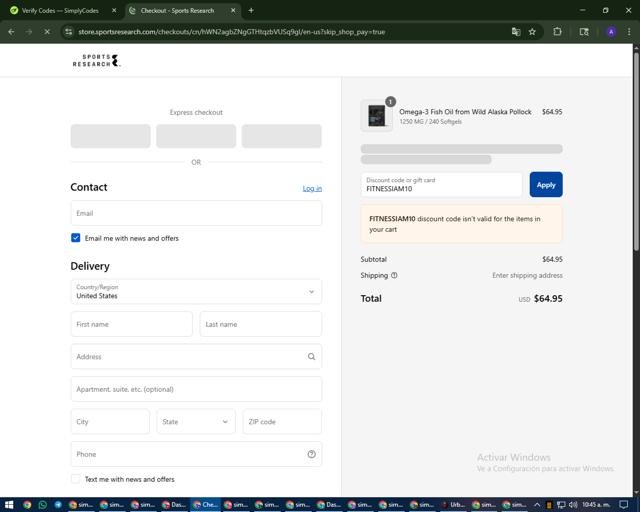640x512 pixels.
Task: Open the Chrome three-dot menu
Action: tap(629, 32)
